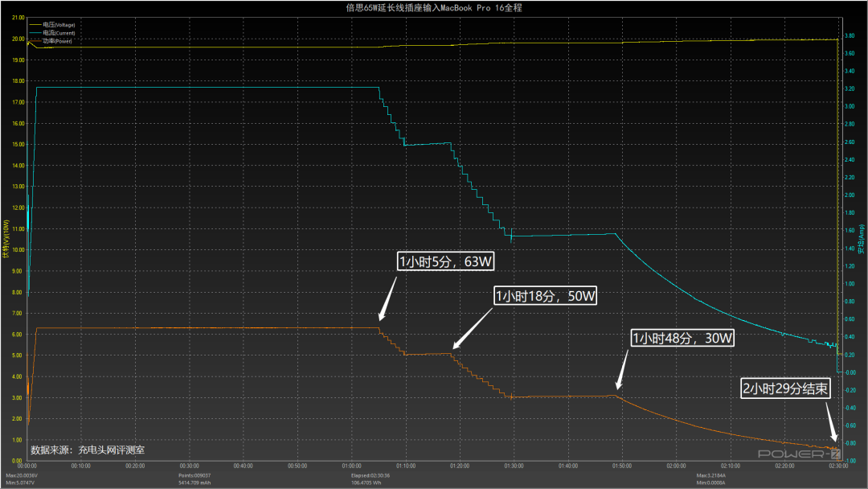Click the 3.80 value on ampere axis
The height and width of the screenshot is (489, 868).
click(x=850, y=35)
